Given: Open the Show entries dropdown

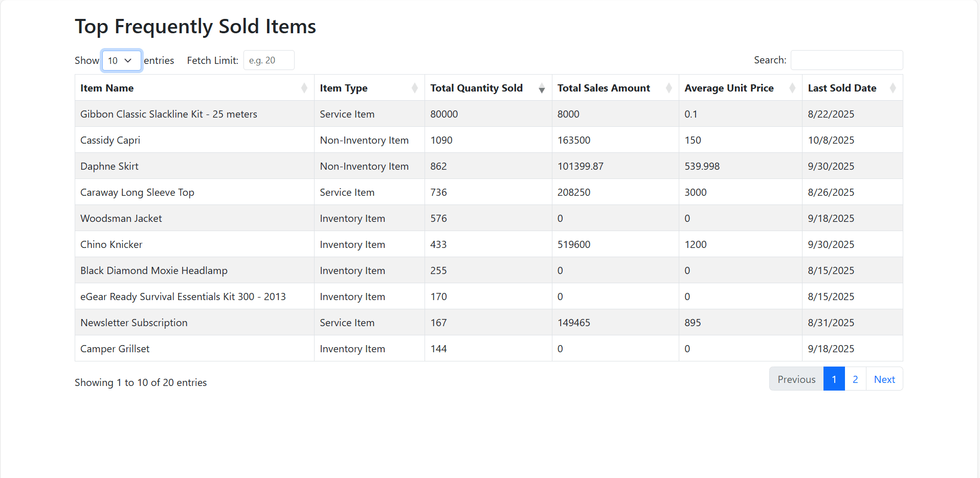Looking at the screenshot, I should (121, 60).
